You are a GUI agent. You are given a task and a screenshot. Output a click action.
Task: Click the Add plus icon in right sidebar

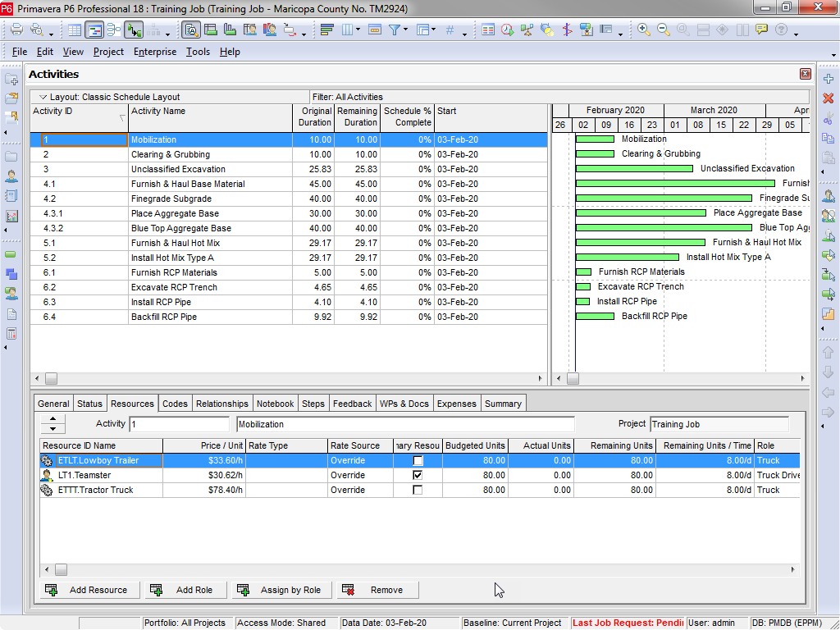pyautogui.click(x=828, y=79)
